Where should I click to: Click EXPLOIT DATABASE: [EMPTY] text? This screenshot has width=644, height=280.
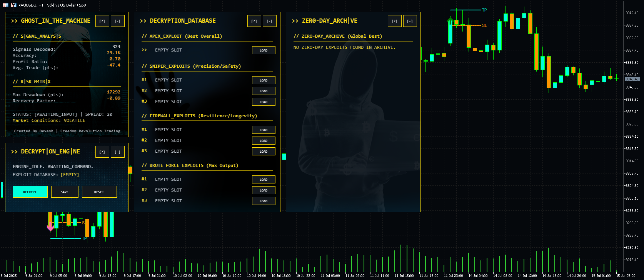pyautogui.click(x=46, y=175)
